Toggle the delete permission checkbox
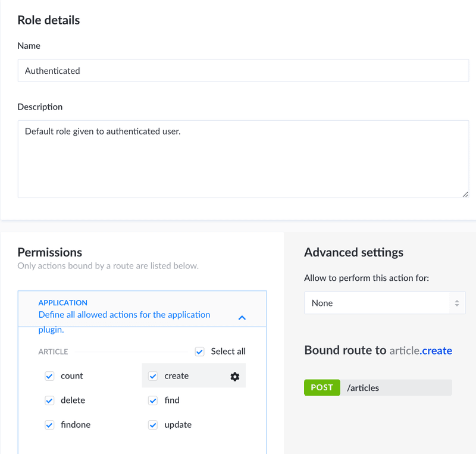Viewport: 476px width, 454px height. point(49,400)
